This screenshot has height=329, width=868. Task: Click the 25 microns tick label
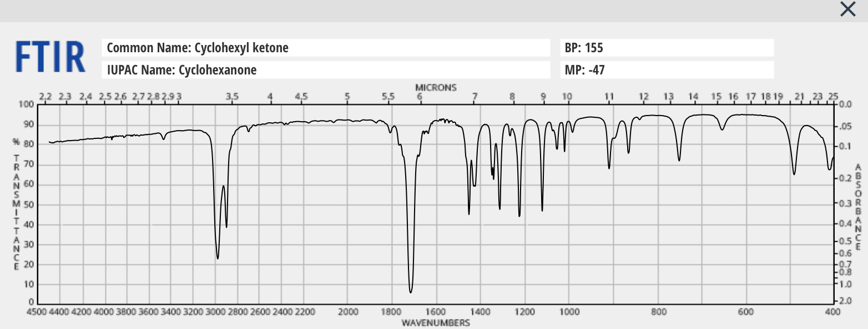(833, 96)
